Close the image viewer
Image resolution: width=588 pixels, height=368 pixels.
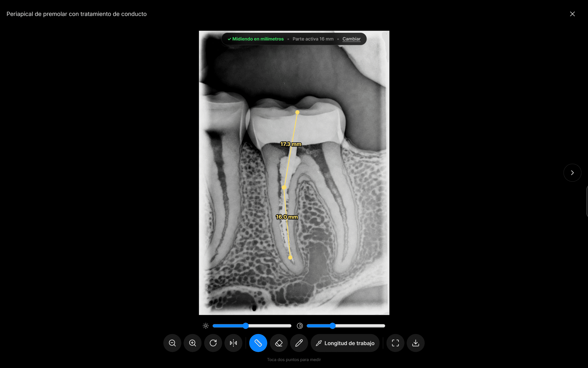coord(572,14)
